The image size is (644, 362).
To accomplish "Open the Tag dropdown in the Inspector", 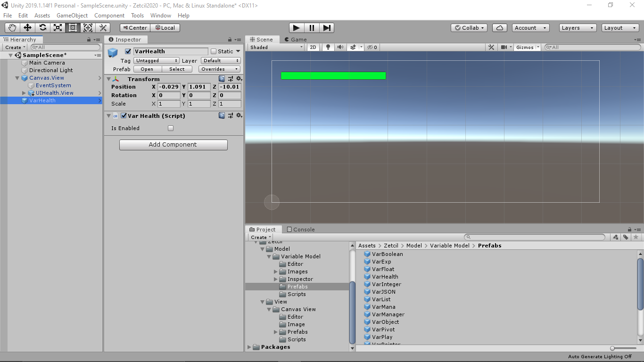I will point(156,60).
